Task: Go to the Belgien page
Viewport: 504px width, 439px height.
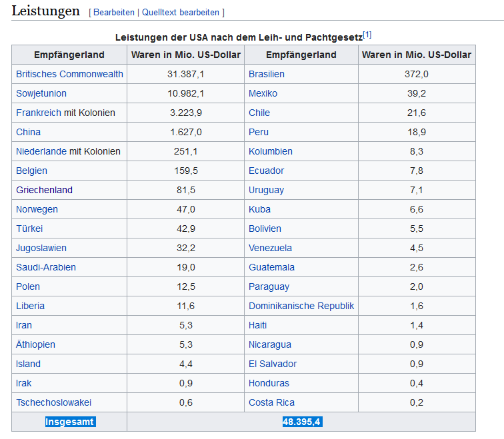Action: coord(31,171)
